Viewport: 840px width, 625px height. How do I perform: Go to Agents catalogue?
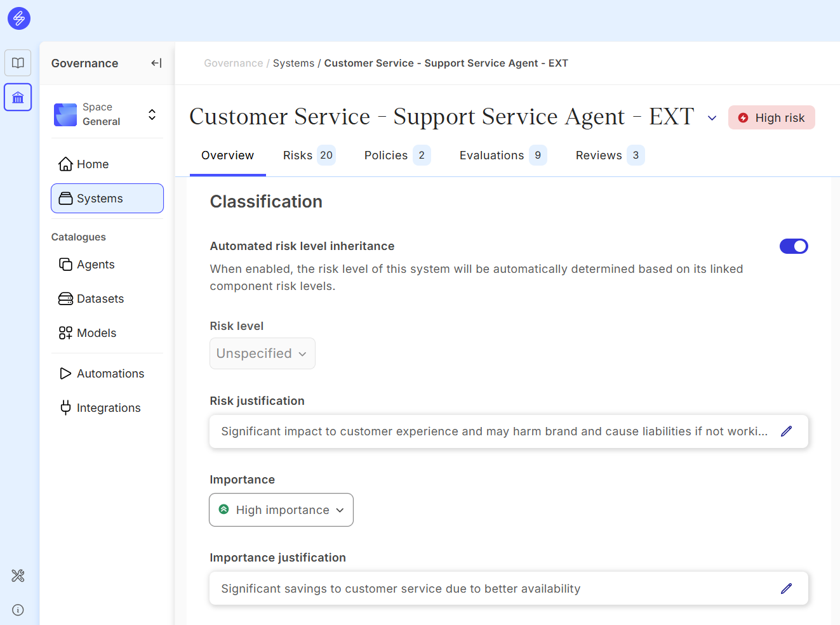click(95, 265)
